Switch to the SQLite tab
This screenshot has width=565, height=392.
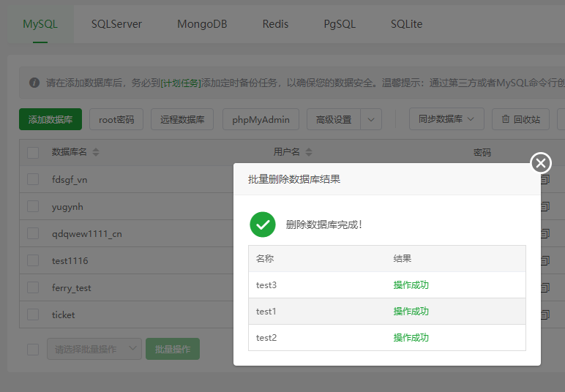click(x=406, y=24)
